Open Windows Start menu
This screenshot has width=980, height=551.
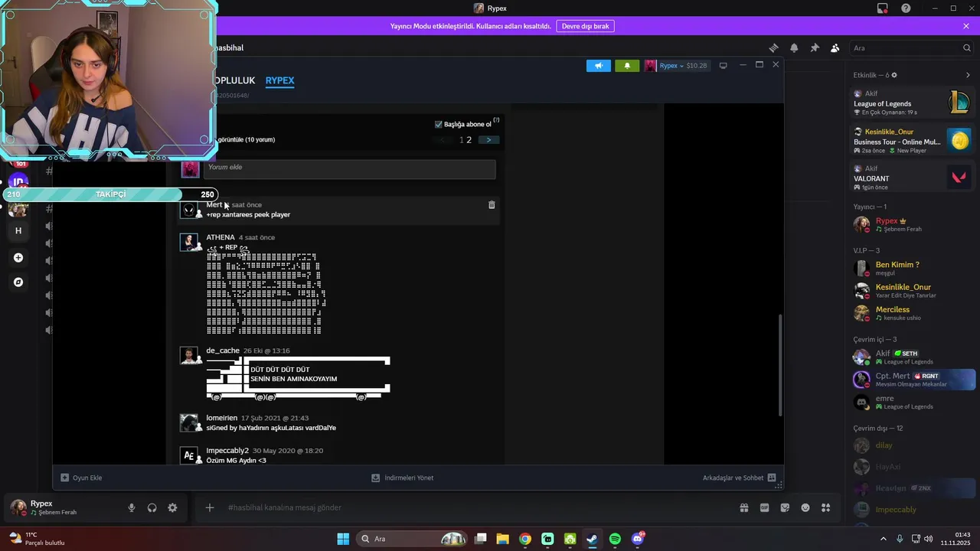343,539
